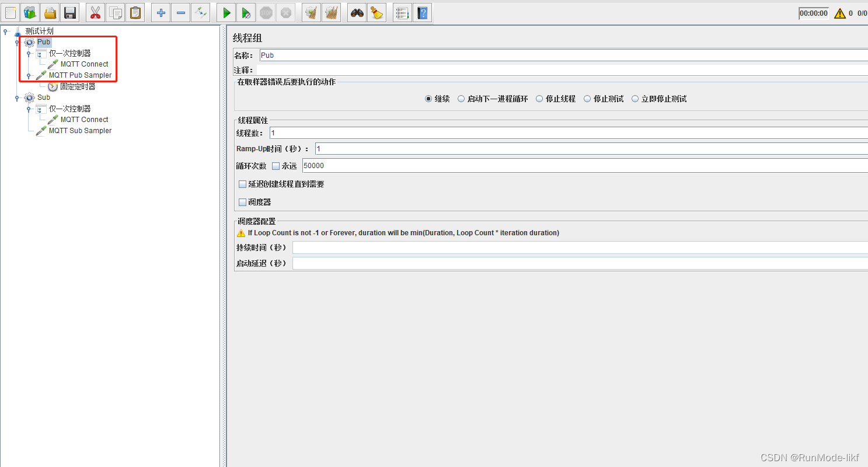This screenshot has height=467, width=868.
Task: Click the Start no pauses toolbar icon
Action: click(x=246, y=12)
